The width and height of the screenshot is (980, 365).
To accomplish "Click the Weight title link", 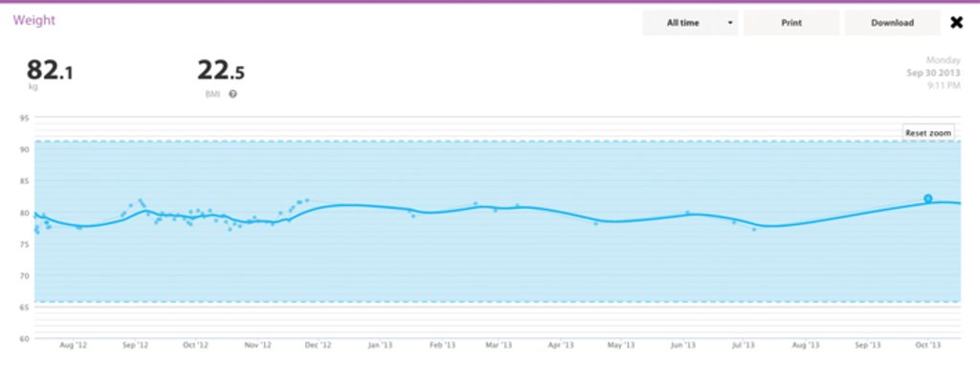I will coord(34,20).
